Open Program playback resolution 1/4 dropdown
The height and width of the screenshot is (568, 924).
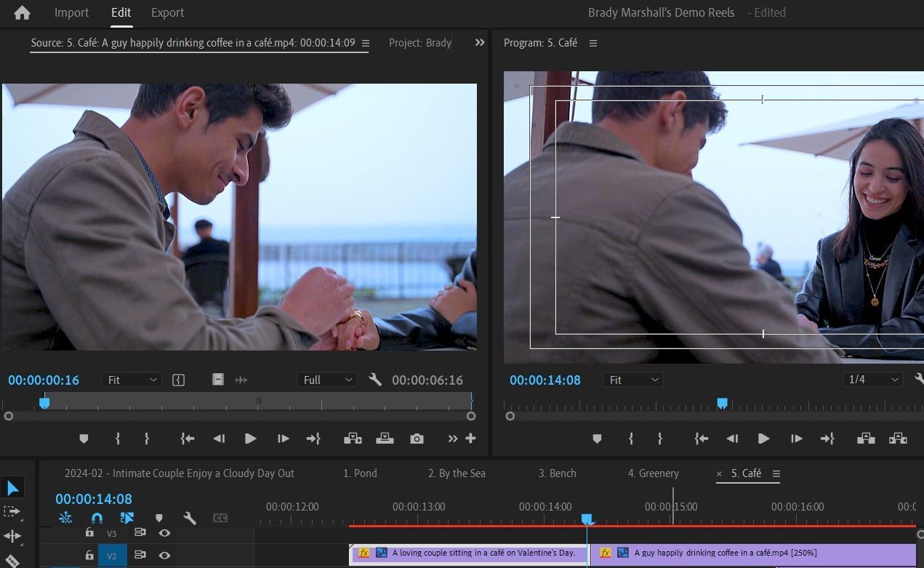[x=873, y=380]
